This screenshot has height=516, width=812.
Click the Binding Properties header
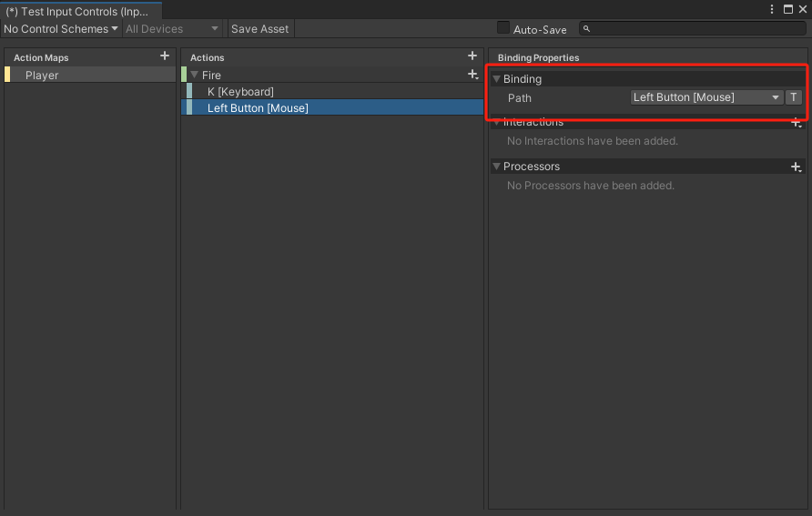click(x=538, y=58)
